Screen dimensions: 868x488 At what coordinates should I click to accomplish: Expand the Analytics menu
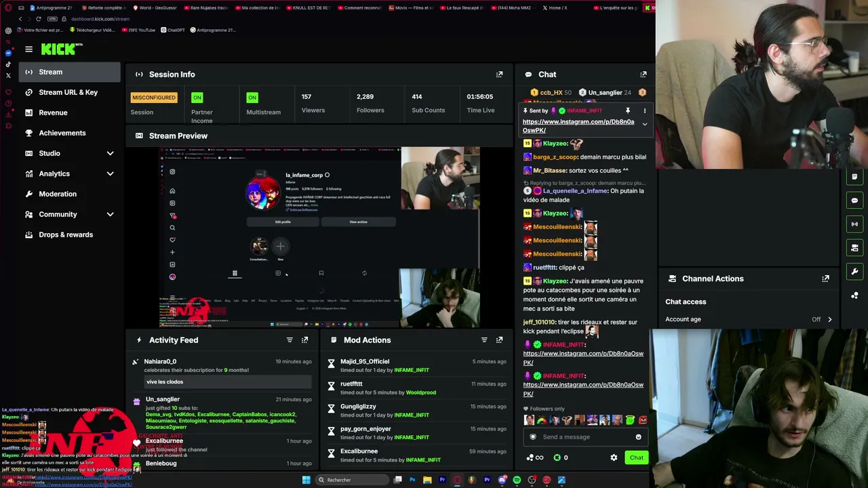pyautogui.click(x=69, y=174)
